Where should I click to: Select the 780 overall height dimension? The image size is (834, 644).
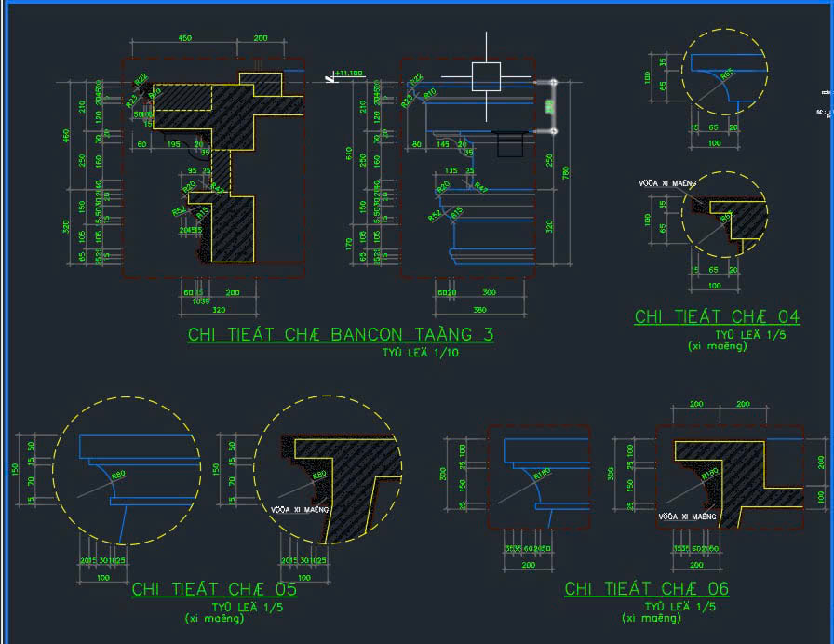565,173
